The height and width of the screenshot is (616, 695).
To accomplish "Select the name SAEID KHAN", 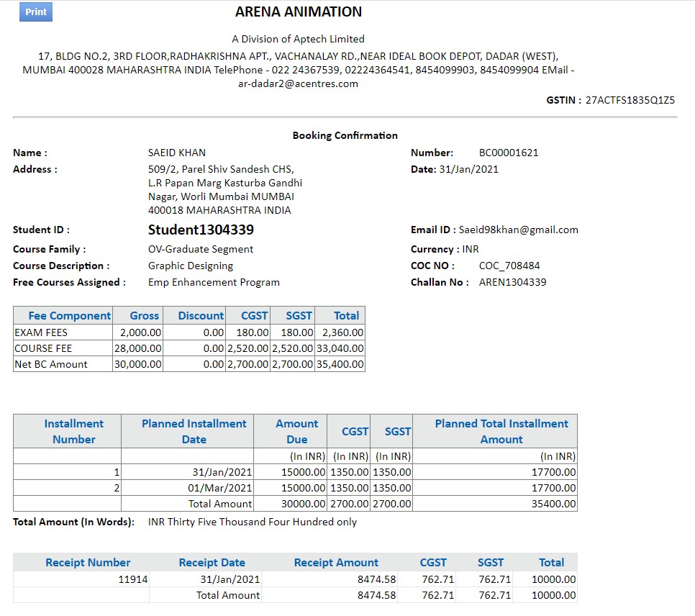I will click(x=177, y=153).
